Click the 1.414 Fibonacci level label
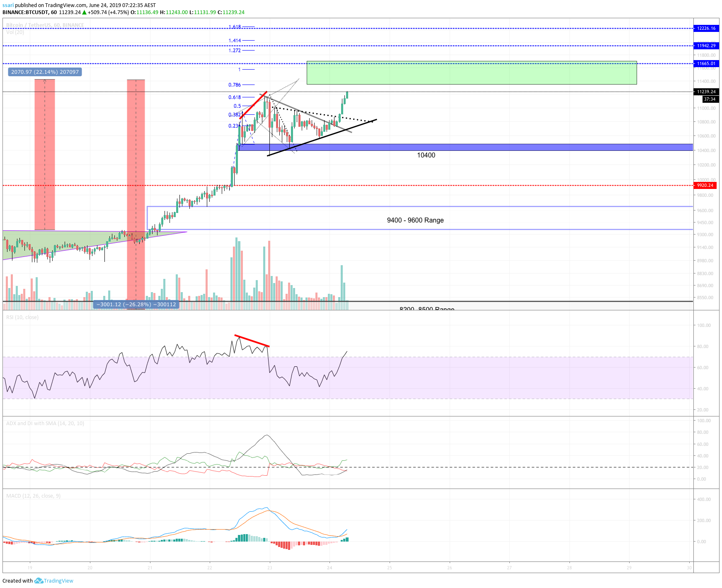 [235, 41]
